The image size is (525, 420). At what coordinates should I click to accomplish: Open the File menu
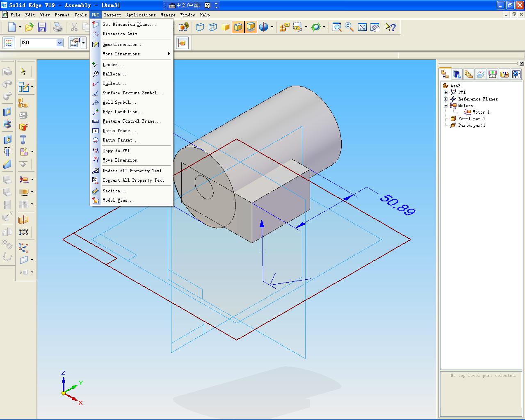pyautogui.click(x=15, y=15)
